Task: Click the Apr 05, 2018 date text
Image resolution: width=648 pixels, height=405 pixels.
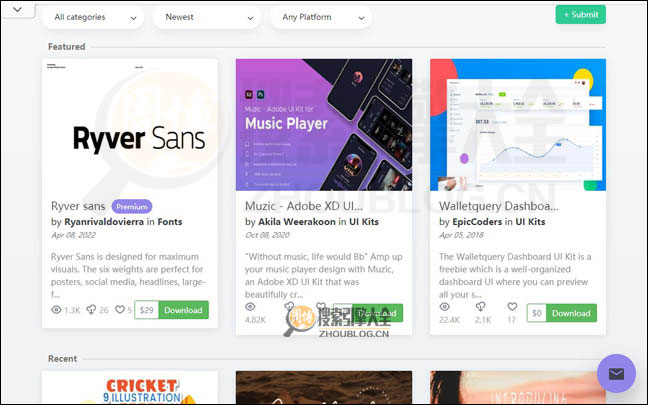Action: click(x=461, y=235)
